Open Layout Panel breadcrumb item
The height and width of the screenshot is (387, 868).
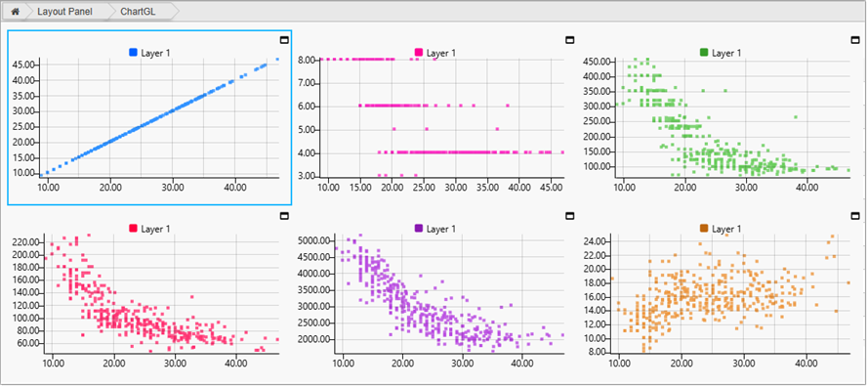coord(64,12)
